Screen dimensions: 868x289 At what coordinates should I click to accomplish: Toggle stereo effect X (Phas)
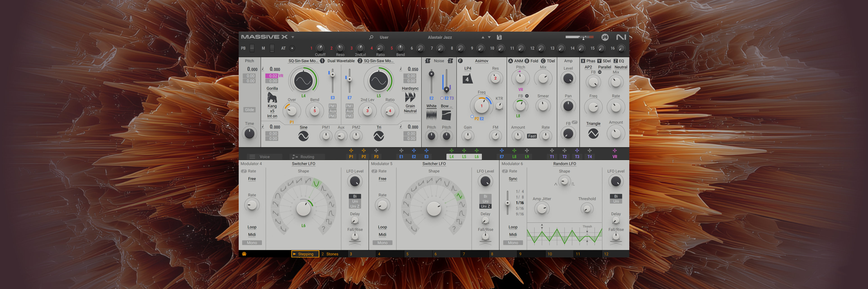[583, 61]
